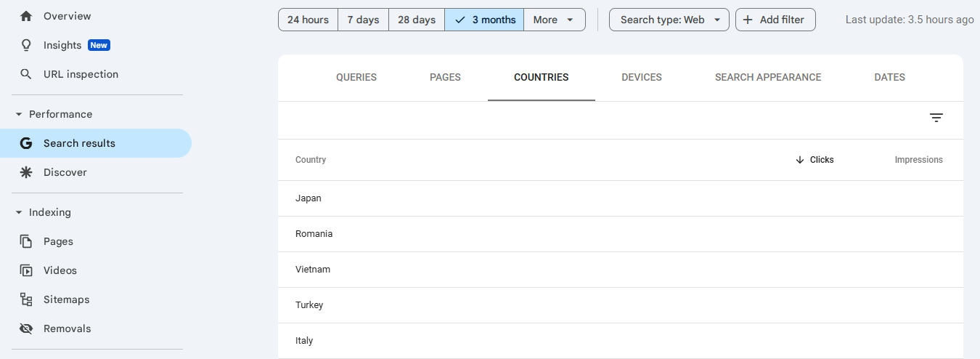Switch to the Queries tab

[x=356, y=78]
